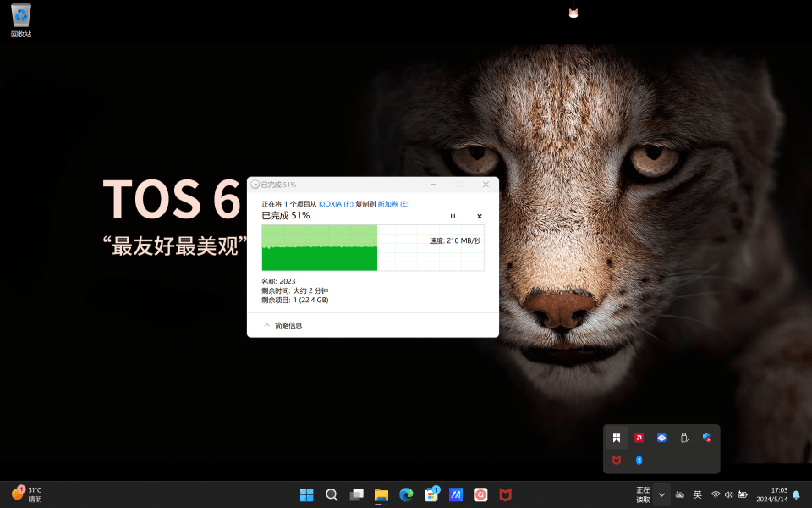Open File Explorer from the taskbar
Screen dimensions: 812x508
coord(381,494)
